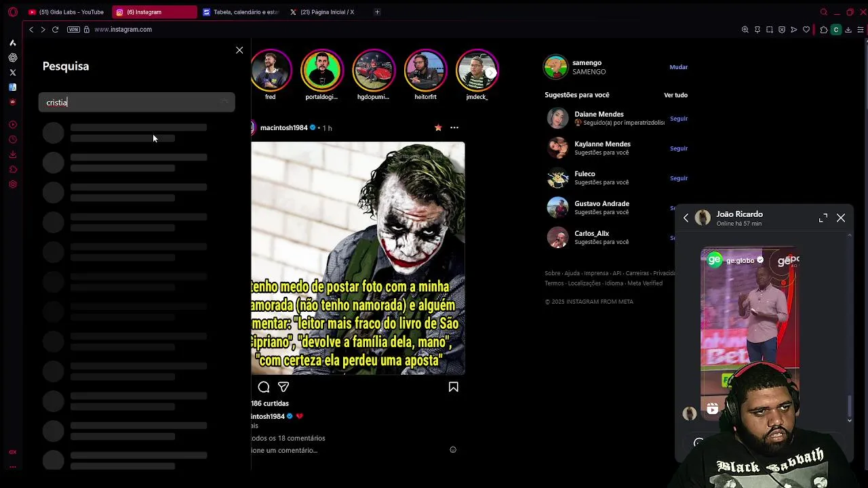Click the favorite star on the post
The height and width of the screenshot is (488, 868).
coord(438,127)
